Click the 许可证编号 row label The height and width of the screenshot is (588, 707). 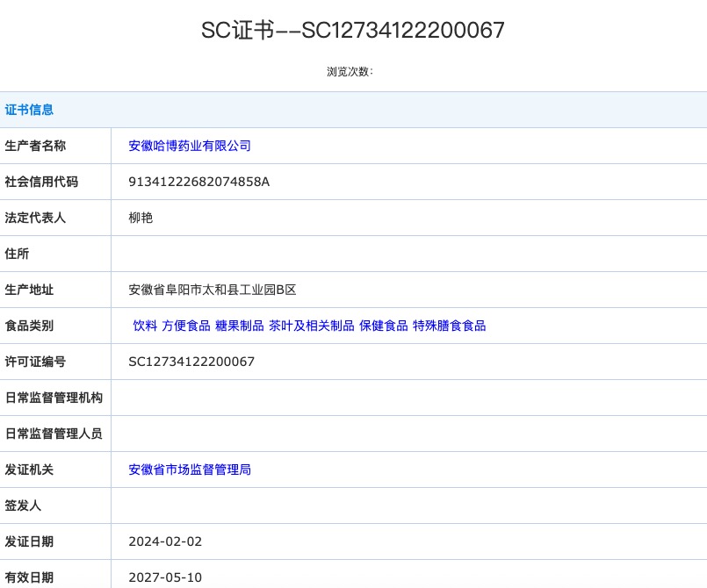click(x=35, y=362)
